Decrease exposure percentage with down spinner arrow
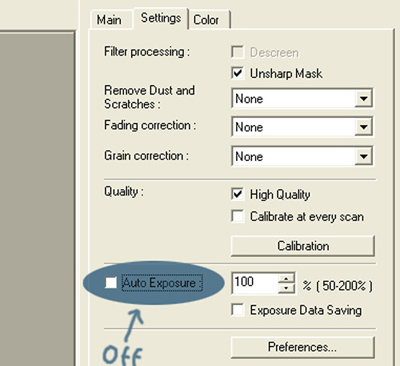 click(286, 288)
